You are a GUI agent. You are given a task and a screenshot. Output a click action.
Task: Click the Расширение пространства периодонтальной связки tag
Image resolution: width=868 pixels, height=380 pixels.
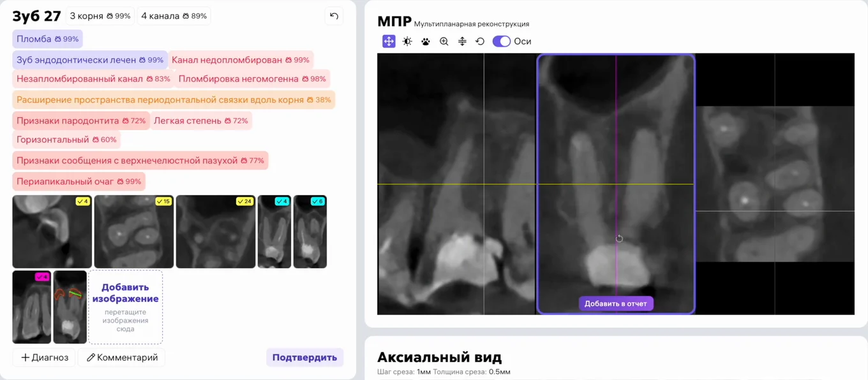174,100
